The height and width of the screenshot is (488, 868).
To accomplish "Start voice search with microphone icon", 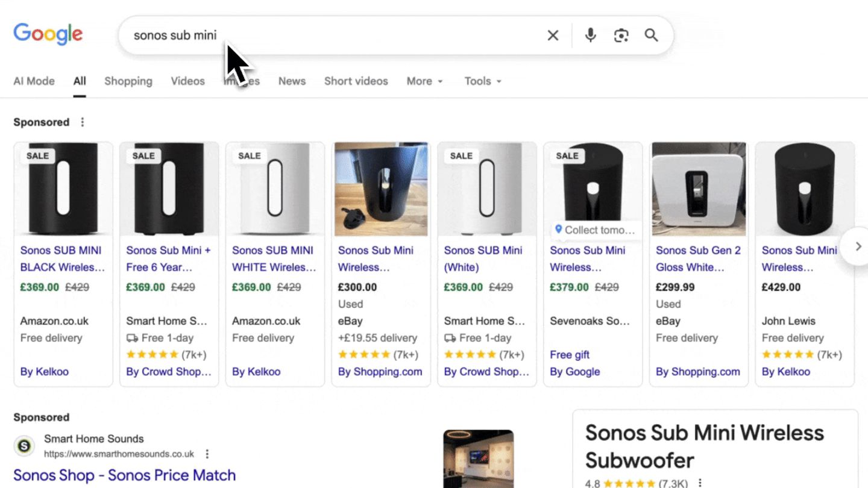I will pyautogui.click(x=591, y=36).
